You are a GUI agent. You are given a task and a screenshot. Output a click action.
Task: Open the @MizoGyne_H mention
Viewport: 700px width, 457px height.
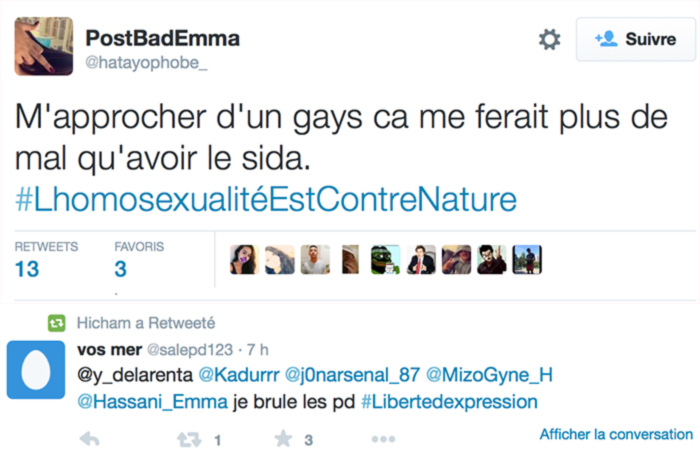[489, 375]
